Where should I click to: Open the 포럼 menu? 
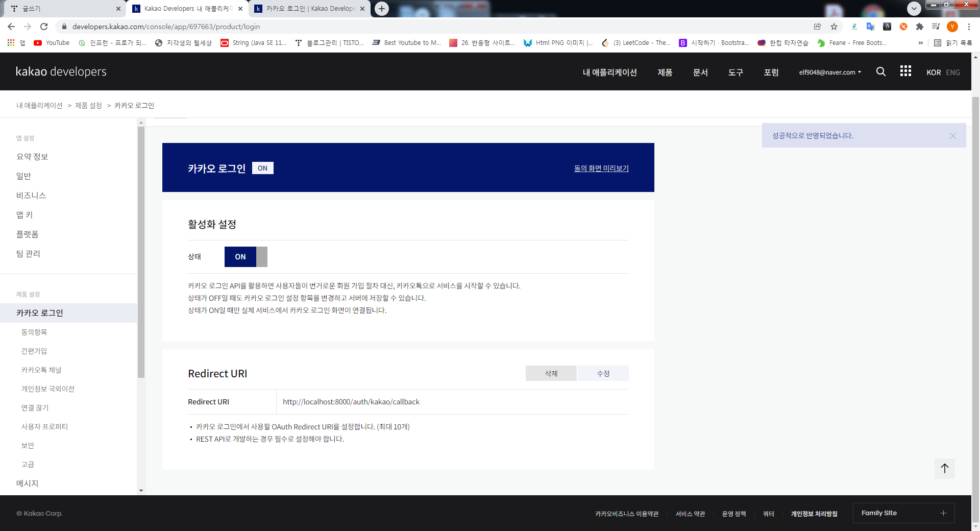point(771,73)
